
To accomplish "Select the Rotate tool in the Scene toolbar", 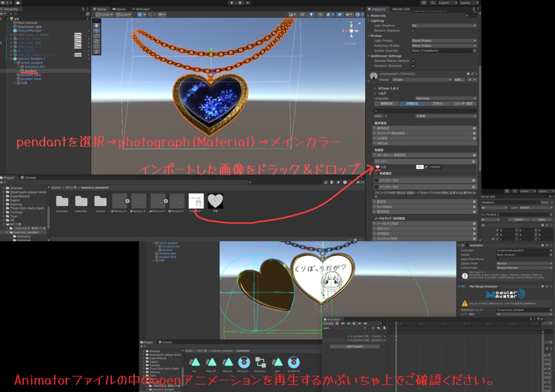I will click(x=96, y=35).
